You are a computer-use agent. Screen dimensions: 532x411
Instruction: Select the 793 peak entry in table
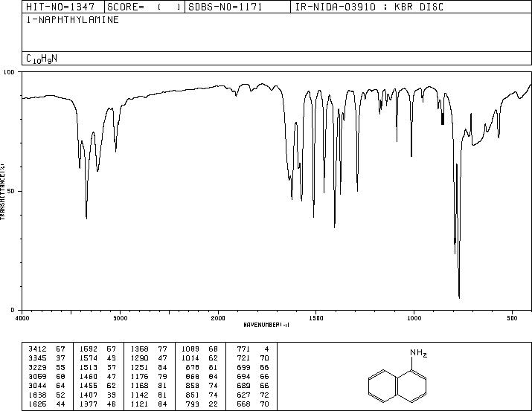click(x=202, y=404)
